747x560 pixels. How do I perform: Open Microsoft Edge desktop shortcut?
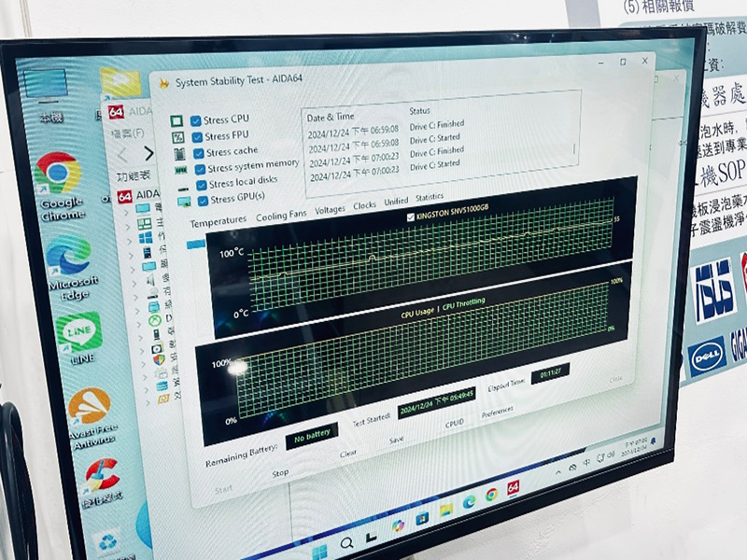(71, 267)
